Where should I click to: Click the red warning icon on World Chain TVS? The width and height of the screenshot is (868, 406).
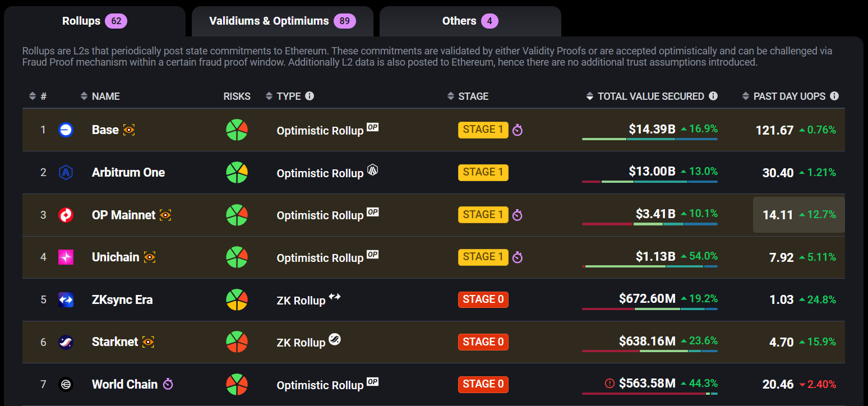610,384
